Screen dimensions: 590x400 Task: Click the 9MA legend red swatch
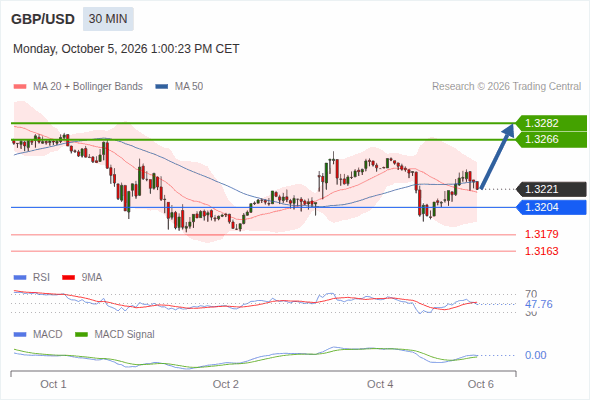coord(68,278)
